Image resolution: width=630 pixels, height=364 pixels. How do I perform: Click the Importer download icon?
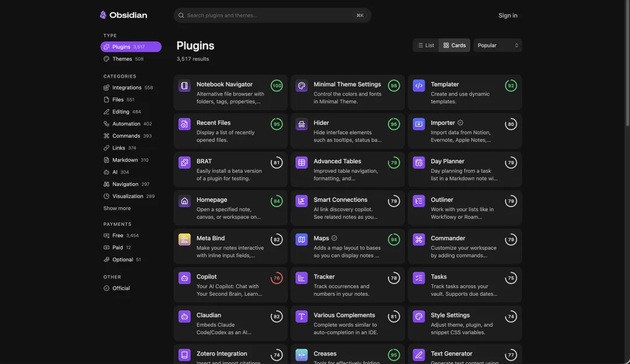[x=419, y=124]
